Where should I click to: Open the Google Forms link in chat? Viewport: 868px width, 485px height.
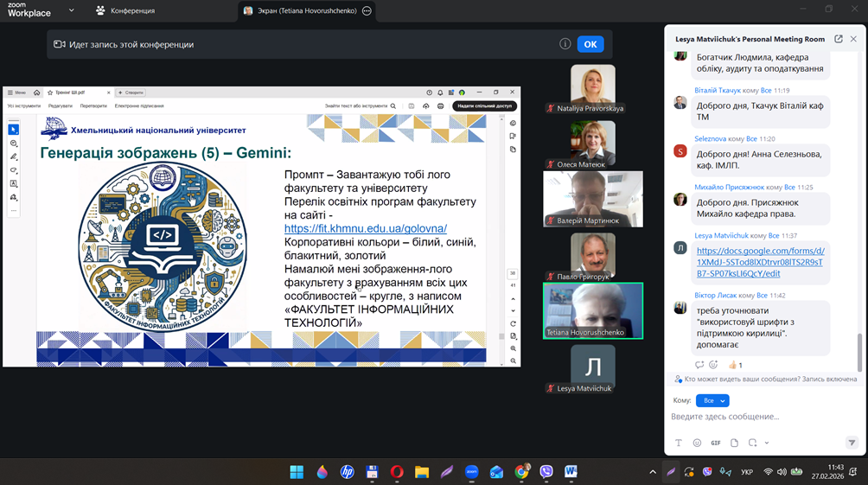tap(760, 262)
